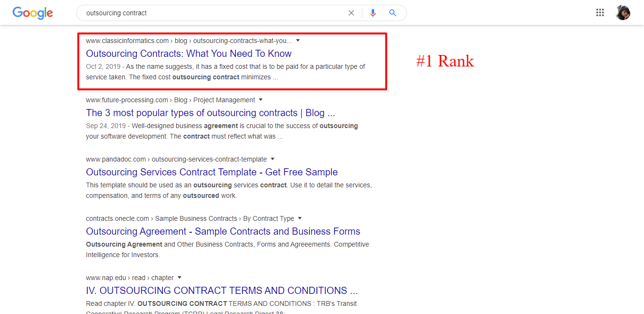The width and height of the screenshot is (644, 314).
Task: Click the 'Oct 2, 2019' result date
Action: (103, 66)
